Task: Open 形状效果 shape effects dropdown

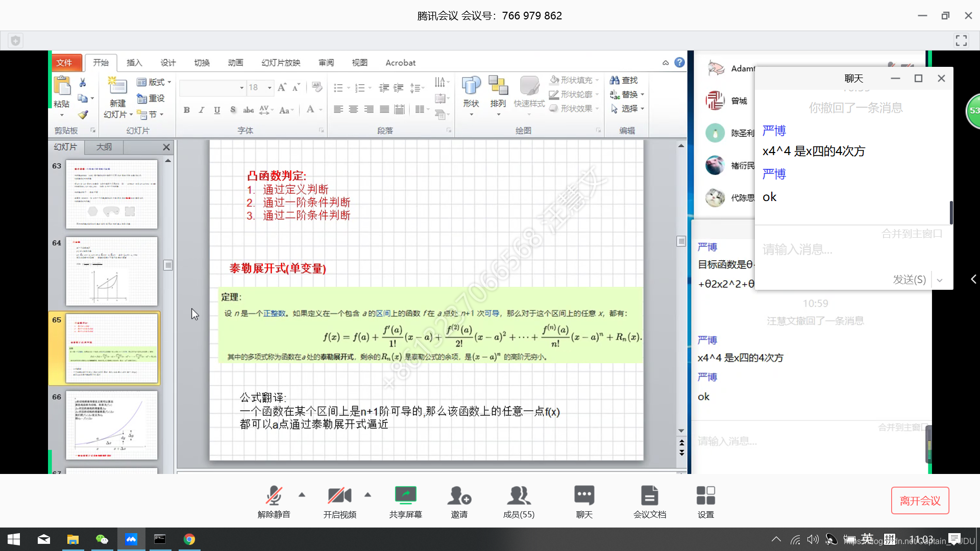Action: pyautogui.click(x=573, y=109)
